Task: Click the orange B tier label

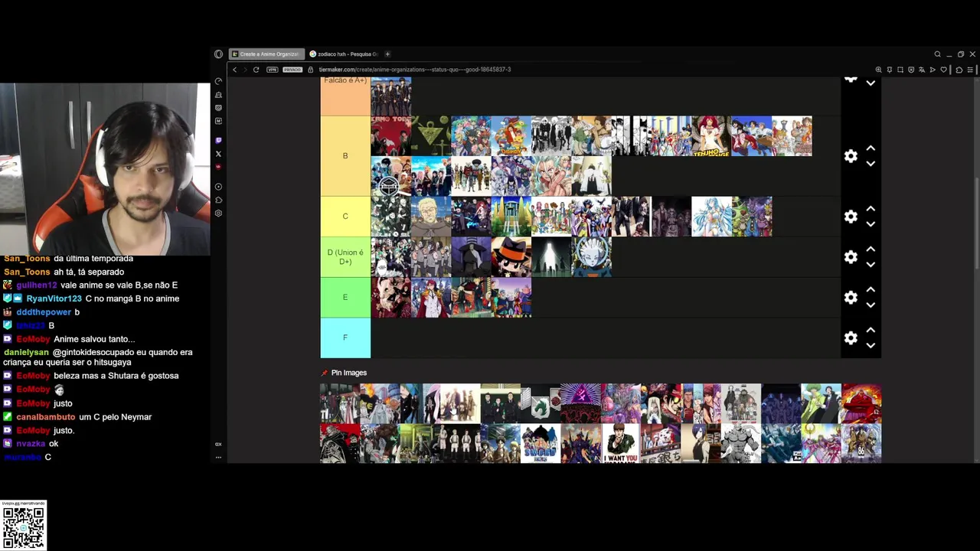Action: [345, 156]
